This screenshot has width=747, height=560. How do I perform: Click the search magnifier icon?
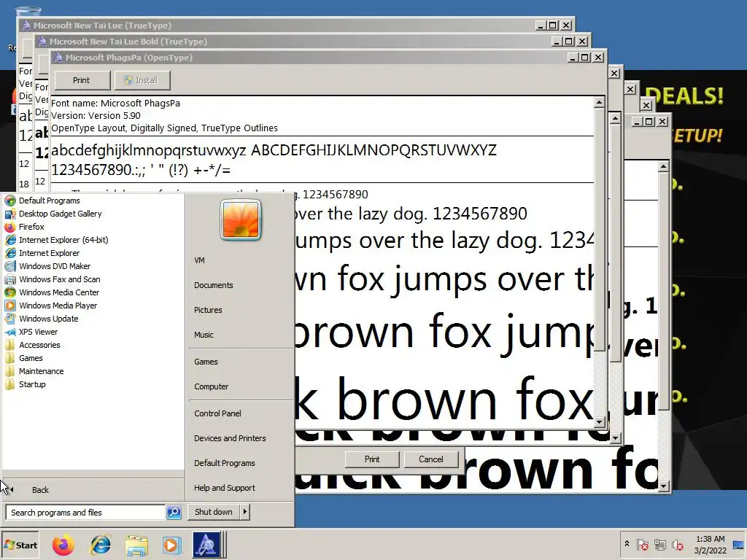pyautogui.click(x=174, y=513)
